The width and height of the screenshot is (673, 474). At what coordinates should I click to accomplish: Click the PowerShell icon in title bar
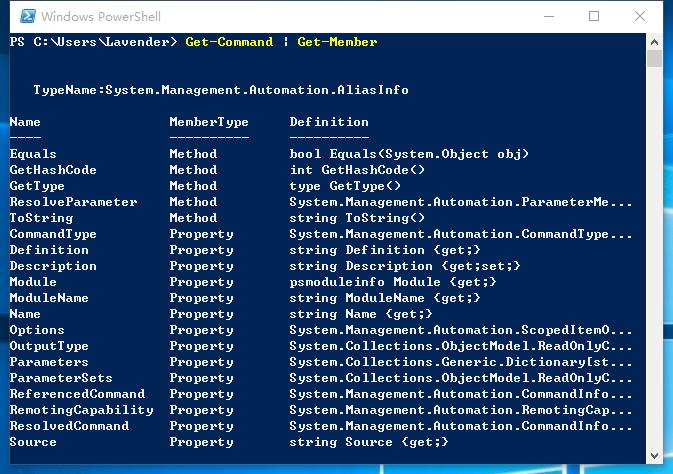28,16
